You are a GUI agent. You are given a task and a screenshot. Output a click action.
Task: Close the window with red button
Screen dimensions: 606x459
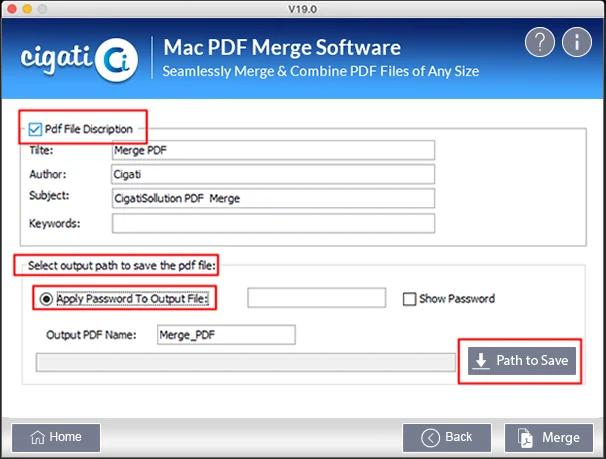pyautogui.click(x=12, y=9)
